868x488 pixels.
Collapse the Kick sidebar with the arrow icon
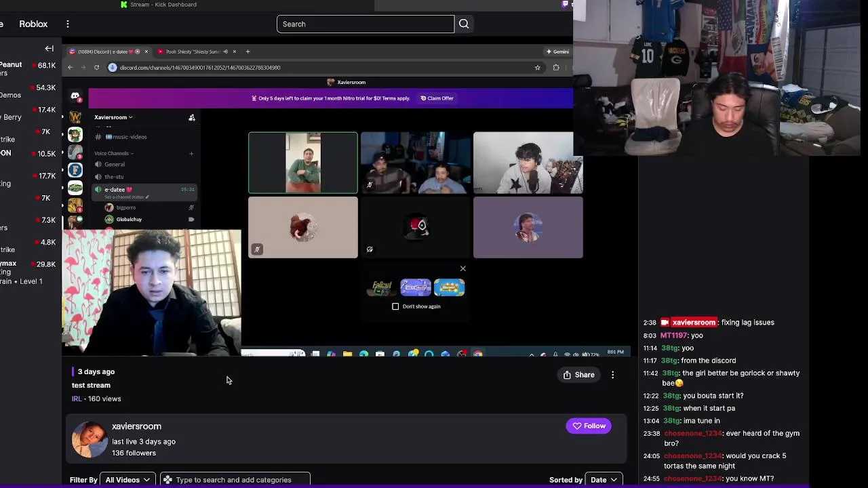(x=49, y=48)
